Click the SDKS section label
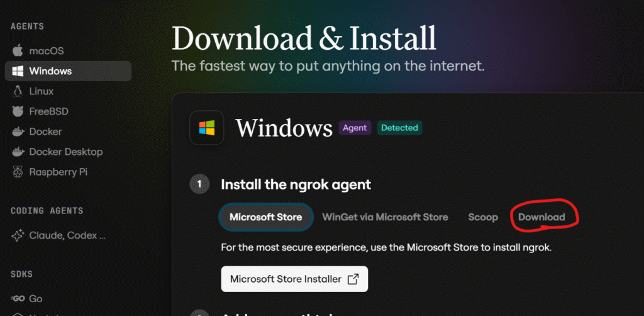 (x=22, y=274)
